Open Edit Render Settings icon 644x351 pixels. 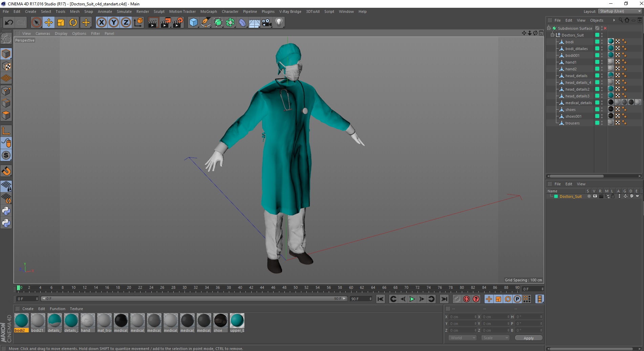[178, 23]
